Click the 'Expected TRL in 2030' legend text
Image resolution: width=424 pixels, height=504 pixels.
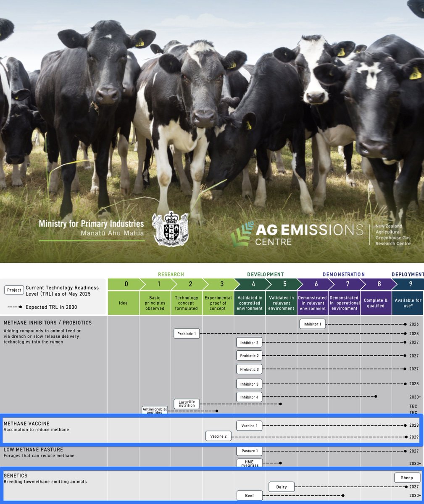tap(52, 307)
